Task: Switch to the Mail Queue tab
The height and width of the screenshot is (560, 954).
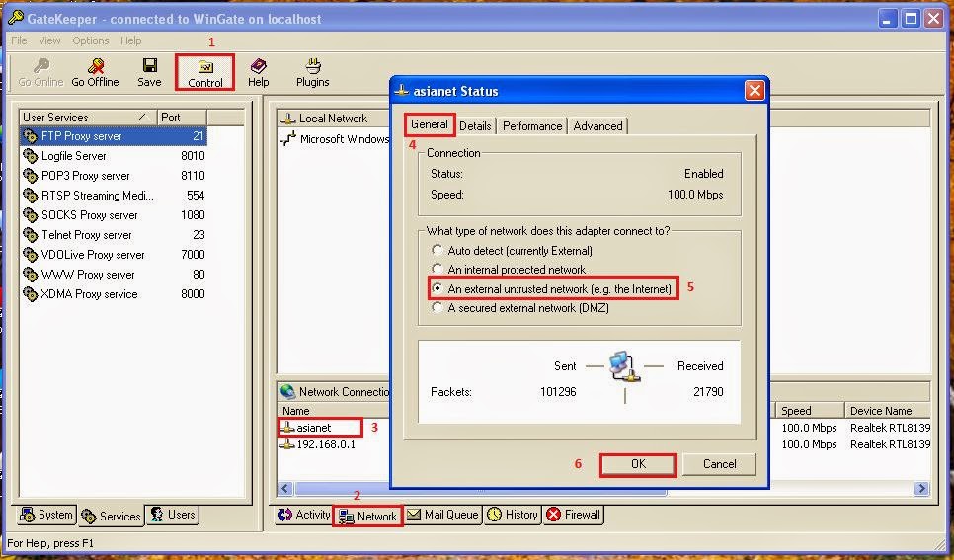Action: pyautogui.click(x=442, y=515)
